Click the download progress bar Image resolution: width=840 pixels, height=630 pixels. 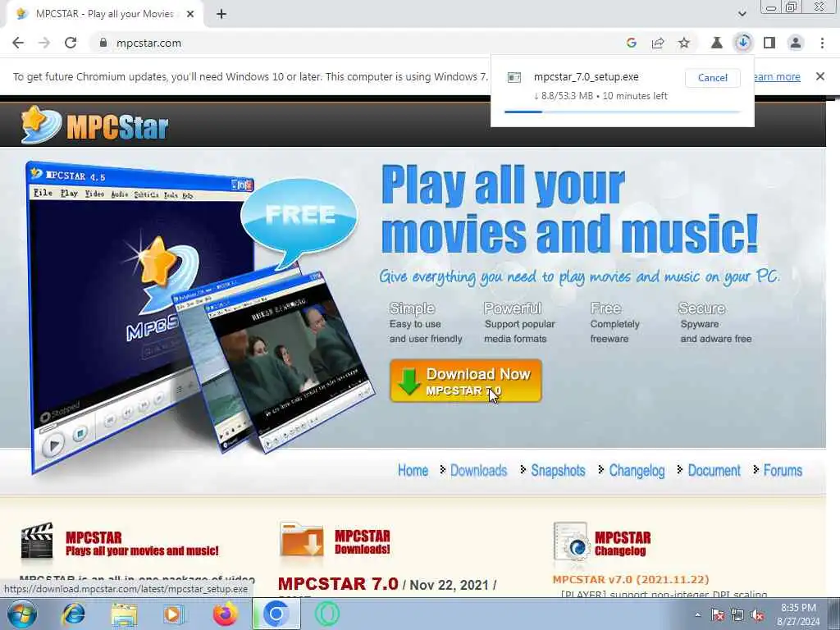point(623,112)
